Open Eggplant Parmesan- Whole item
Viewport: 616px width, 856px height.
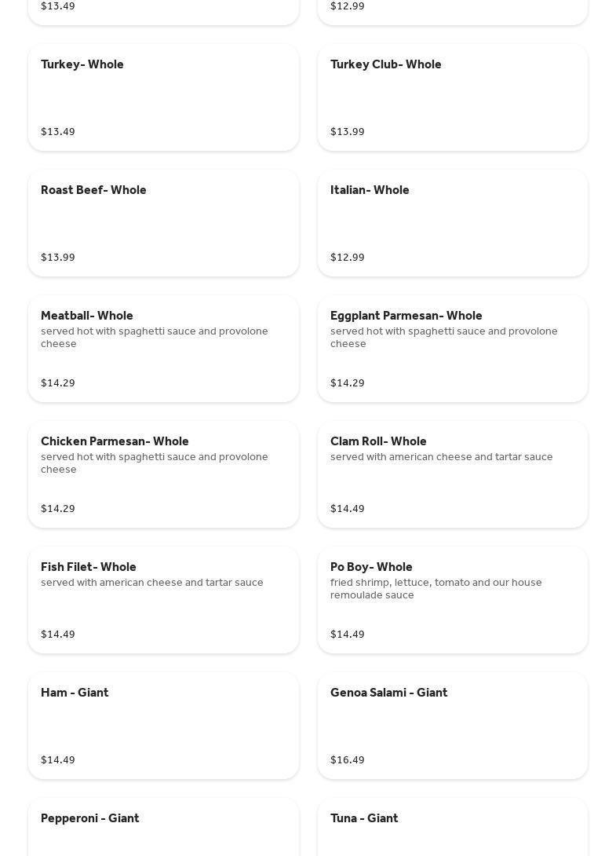[452, 349]
